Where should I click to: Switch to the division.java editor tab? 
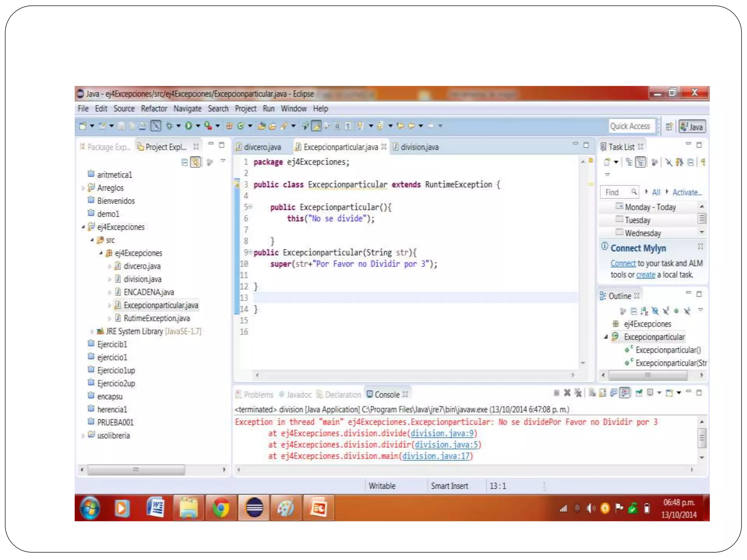(419, 147)
